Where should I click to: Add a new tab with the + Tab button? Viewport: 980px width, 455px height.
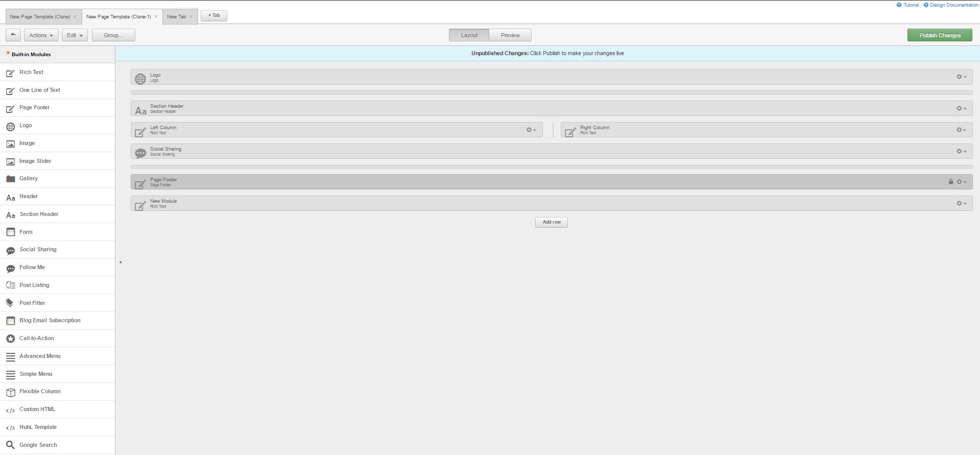coord(214,16)
